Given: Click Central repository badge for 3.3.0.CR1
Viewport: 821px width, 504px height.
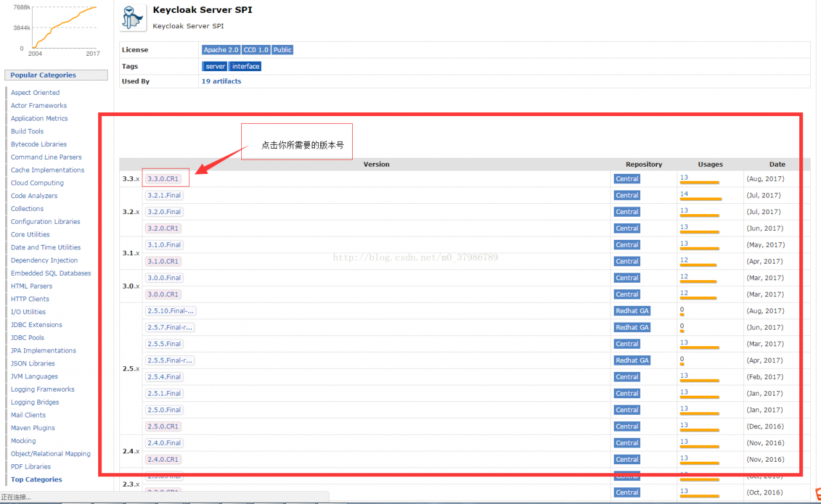Looking at the screenshot, I should click(x=627, y=179).
